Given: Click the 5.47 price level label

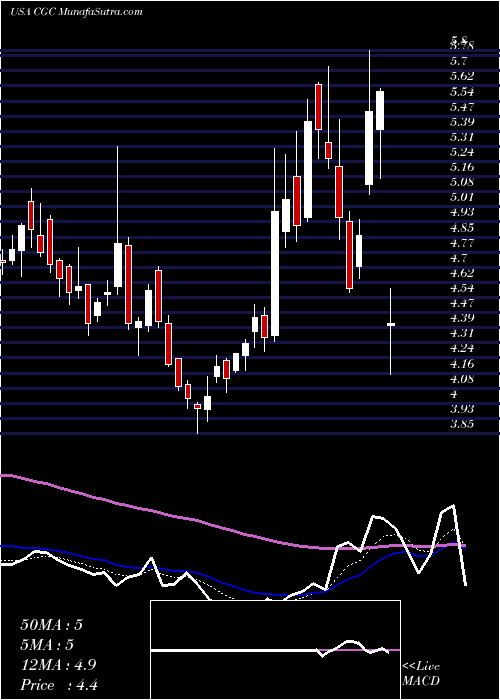Looking at the screenshot, I should point(462,107).
